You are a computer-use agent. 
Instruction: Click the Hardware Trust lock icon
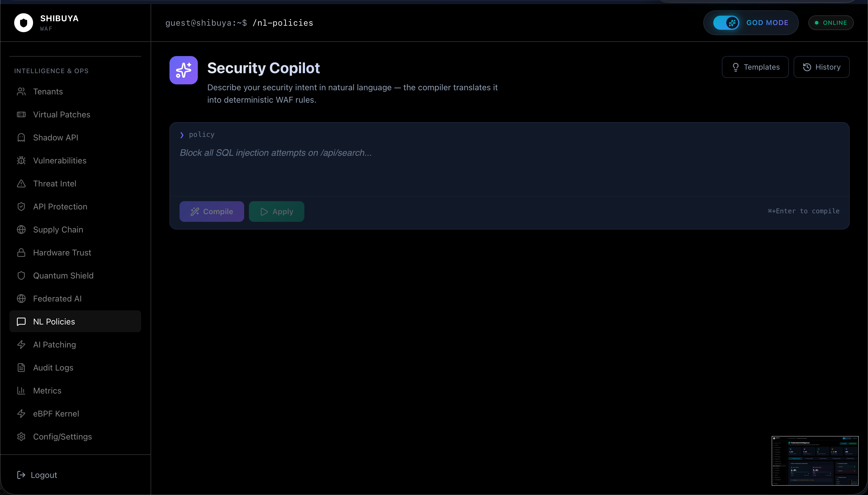21,253
